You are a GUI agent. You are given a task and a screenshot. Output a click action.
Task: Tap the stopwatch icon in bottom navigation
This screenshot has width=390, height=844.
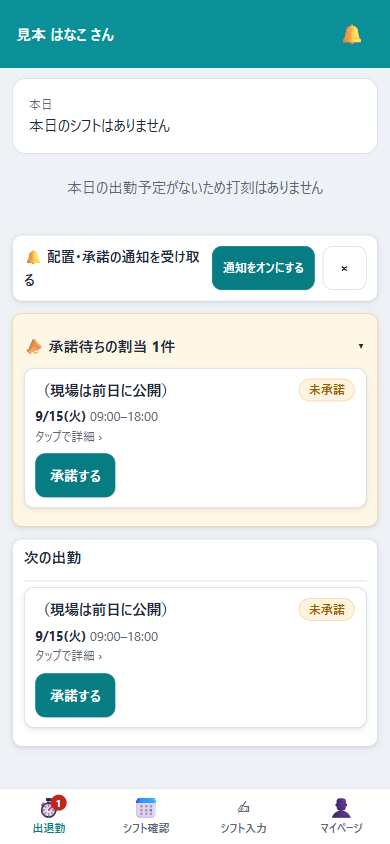coord(49,808)
